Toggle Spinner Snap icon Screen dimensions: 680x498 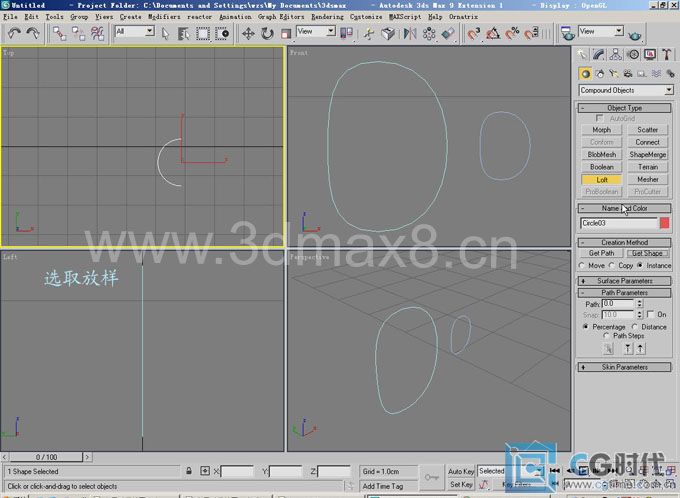(531, 33)
